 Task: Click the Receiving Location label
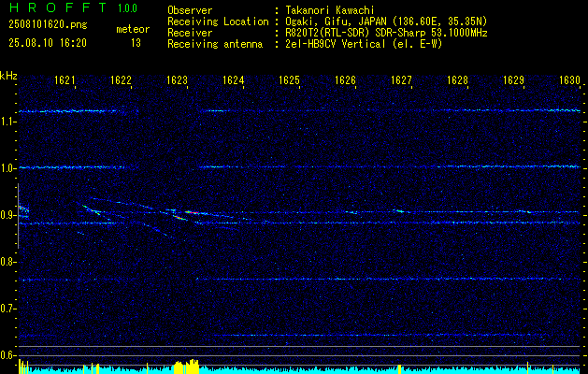218,22
